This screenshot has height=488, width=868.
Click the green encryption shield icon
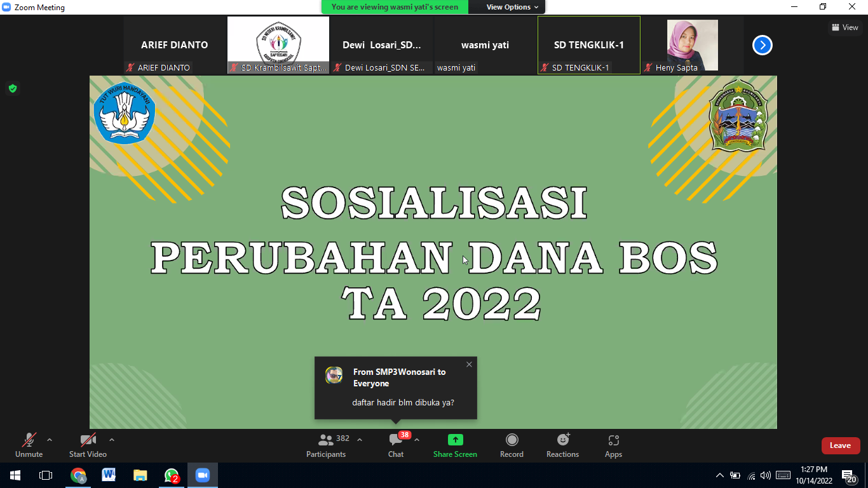(12, 88)
